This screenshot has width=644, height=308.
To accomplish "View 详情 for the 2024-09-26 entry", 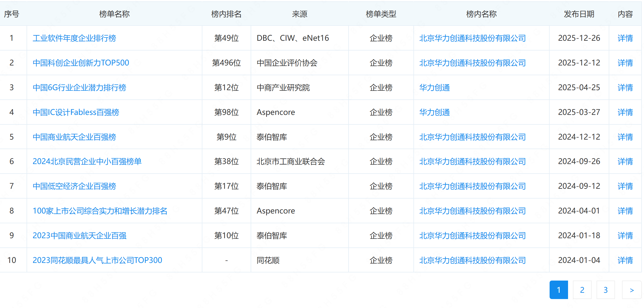I will [x=625, y=161].
